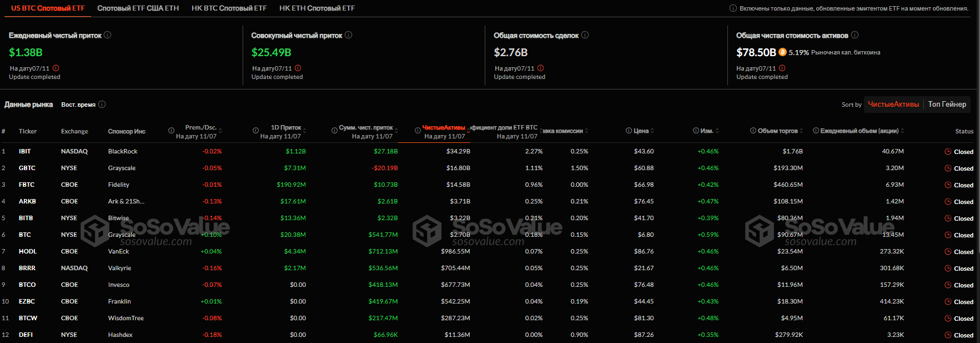This screenshot has width=980, height=343.
Task: Click the status clock icon in GBTC row
Action: 948,168
